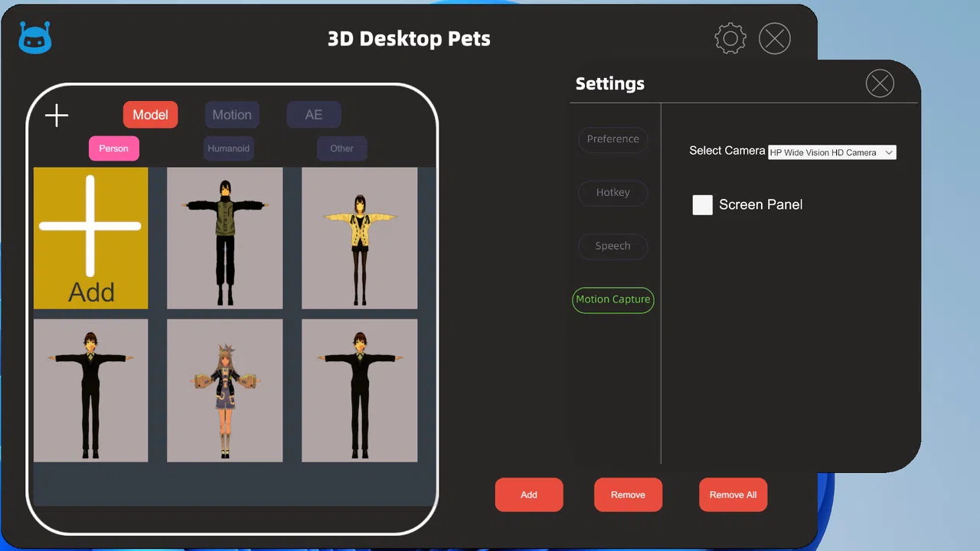Screen dimensions: 980x551
Task: Select the yellow-jacket character model thumbnail
Action: coord(360,238)
